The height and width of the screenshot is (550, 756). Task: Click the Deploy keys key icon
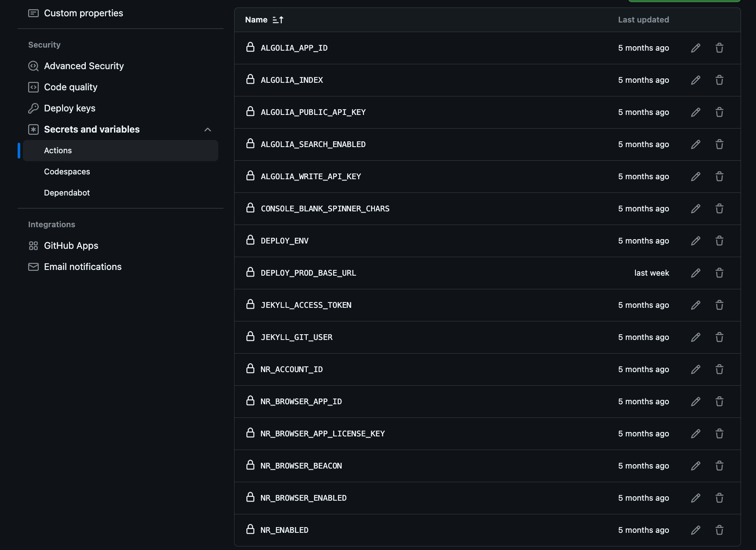33,108
